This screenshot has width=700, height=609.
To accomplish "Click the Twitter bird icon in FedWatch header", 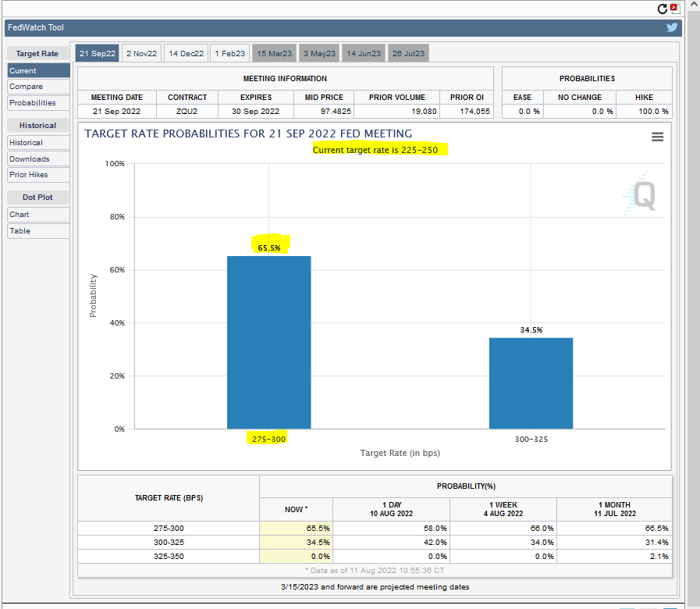I will pos(672,27).
